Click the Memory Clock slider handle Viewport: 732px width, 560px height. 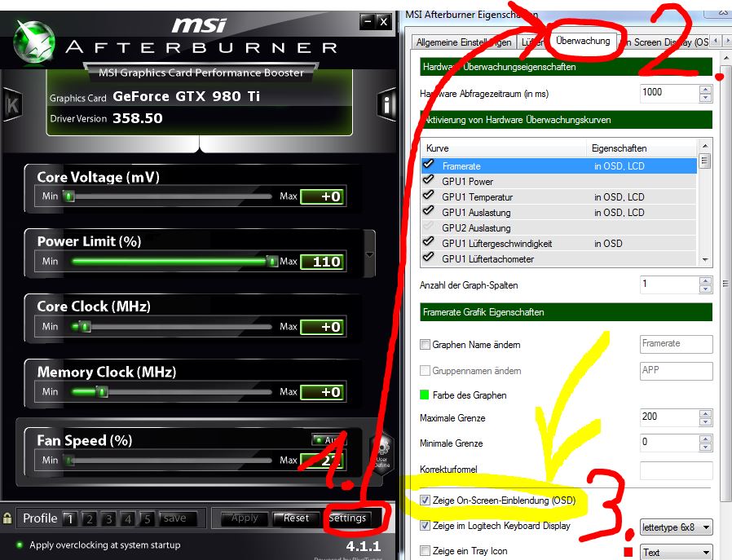click(x=102, y=392)
